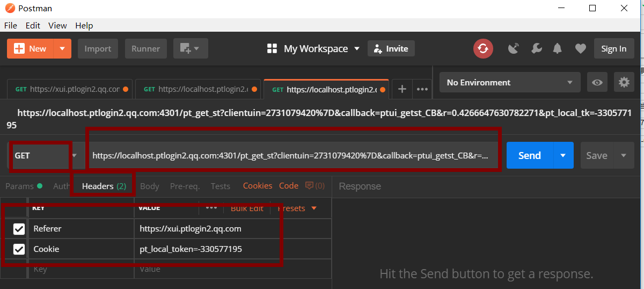Open My Workspace dropdown
This screenshot has width=644, height=289.
point(322,49)
